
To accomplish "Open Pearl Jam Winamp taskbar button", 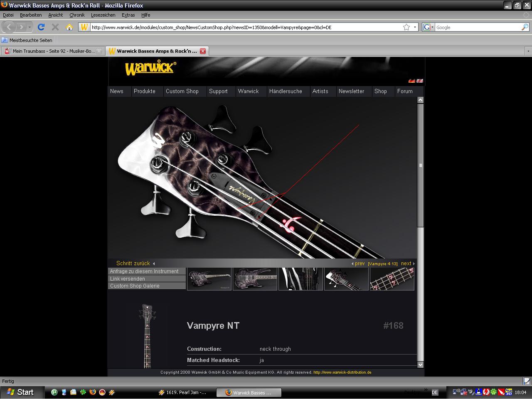I will tap(183, 392).
